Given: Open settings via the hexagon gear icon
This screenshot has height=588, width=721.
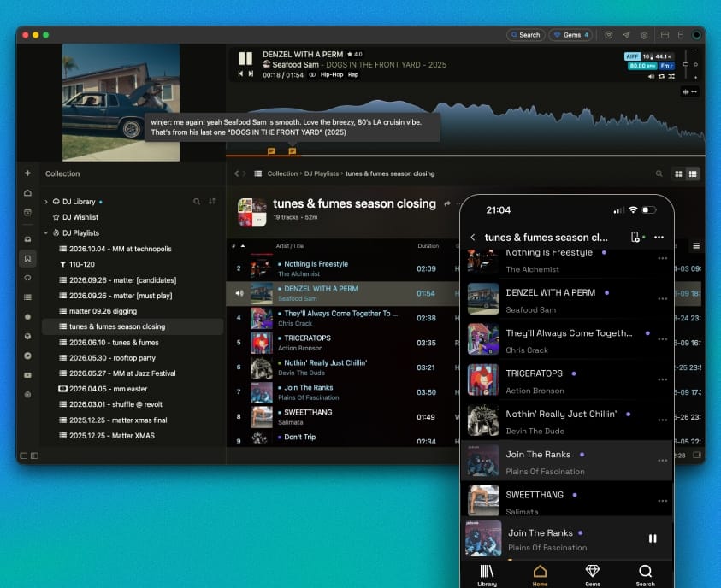Looking at the screenshot, I should [644, 35].
